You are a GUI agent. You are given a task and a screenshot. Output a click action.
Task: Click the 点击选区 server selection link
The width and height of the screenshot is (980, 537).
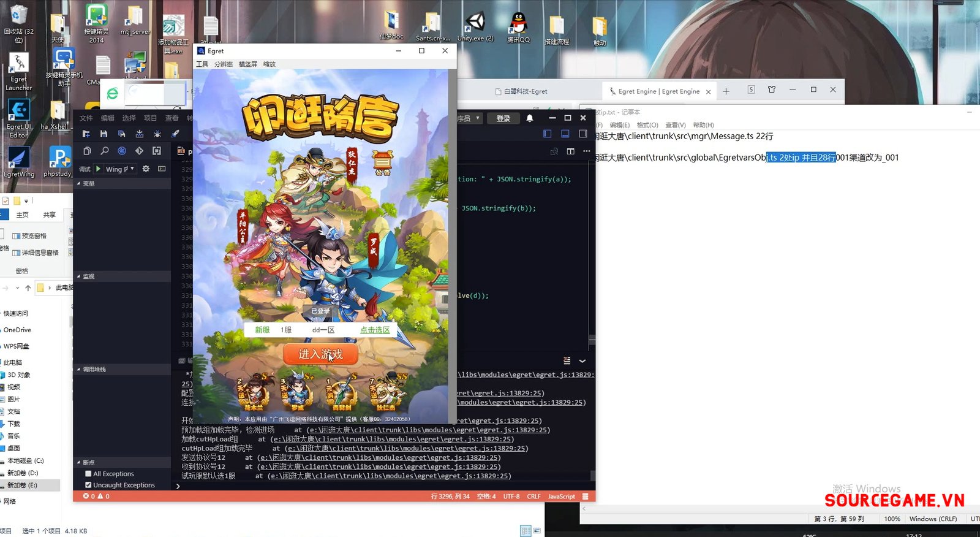[375, 330]
